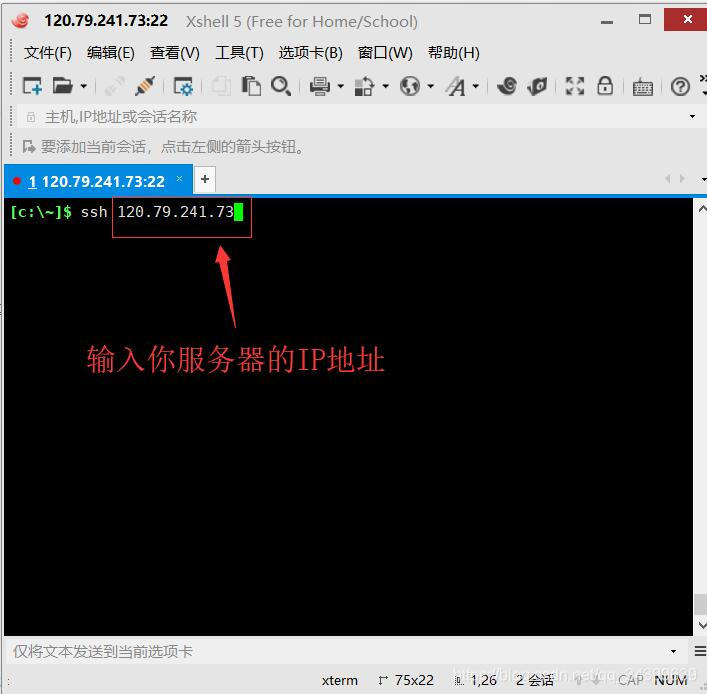Launch the Xftp swirl icon
Viewport: 707px width, 694px height.
507,86
